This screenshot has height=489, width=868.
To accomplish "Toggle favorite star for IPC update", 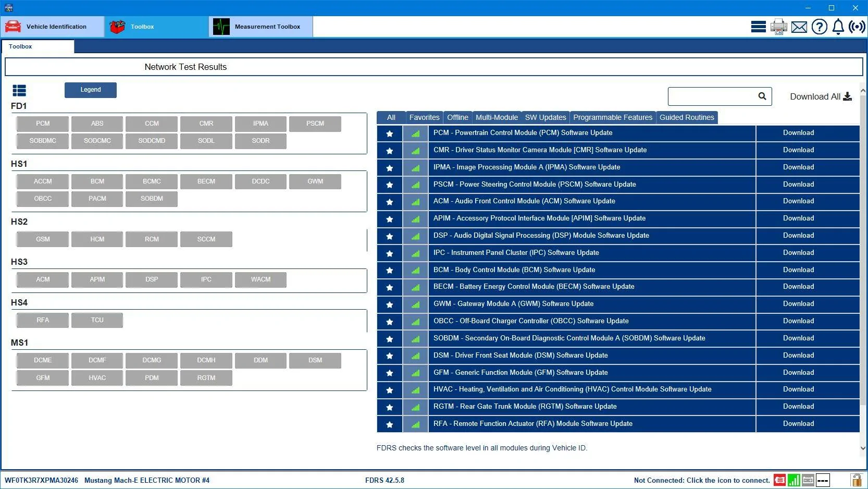I will [x=390, y=253].
